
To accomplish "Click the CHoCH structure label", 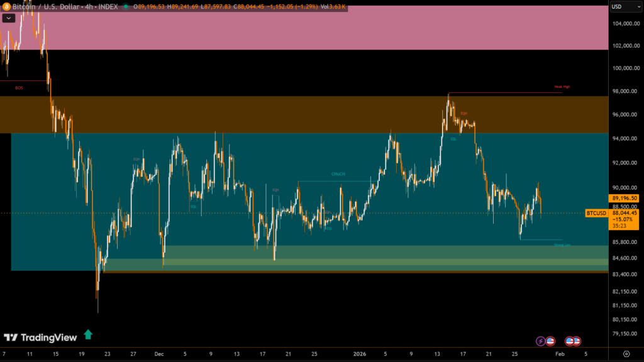I will (x=338, y=173).
